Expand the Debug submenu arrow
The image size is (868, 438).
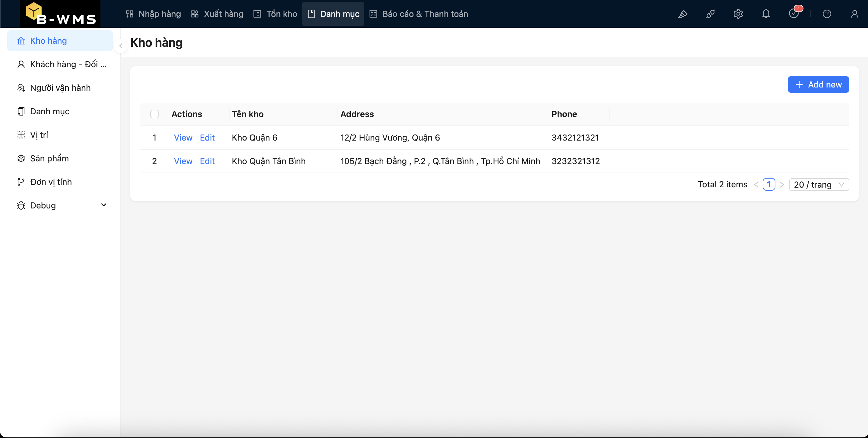pos(104,205)
